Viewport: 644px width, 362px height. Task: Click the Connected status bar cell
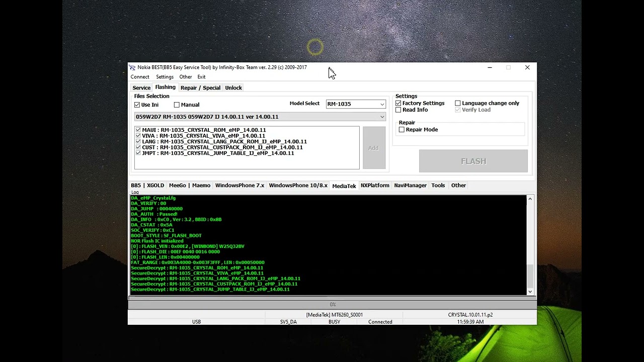point(380,322)
